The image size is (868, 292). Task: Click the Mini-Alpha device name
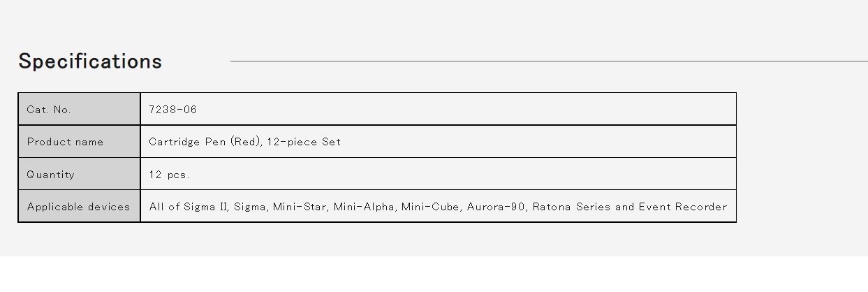(x=364, y=207)
